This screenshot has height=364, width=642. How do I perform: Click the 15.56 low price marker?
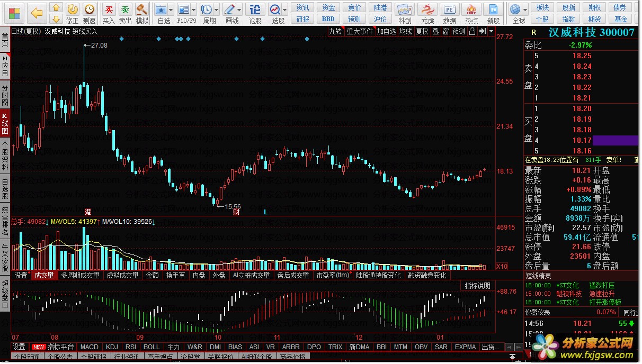[x=233, y=207]
